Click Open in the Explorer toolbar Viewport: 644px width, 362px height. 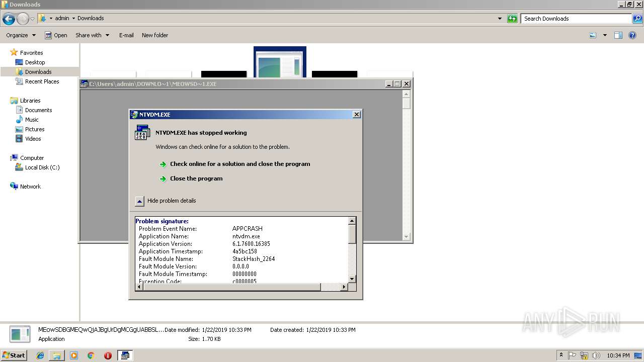point(56,35)
